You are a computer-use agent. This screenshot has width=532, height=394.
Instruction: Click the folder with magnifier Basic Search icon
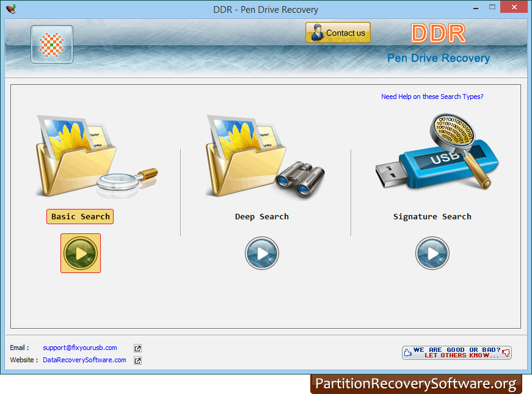(97, 156)
